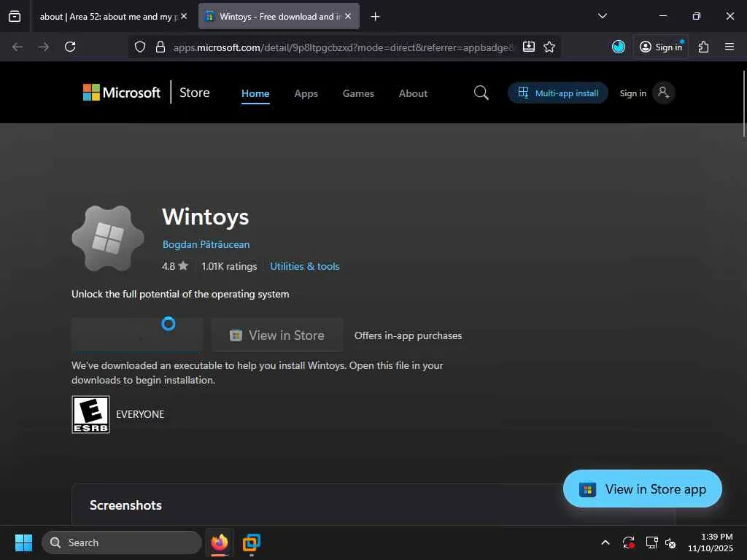This screenshot has width=747, height=560.
Task: Open VirtualBox icon in taskbar
Action: pos(251,542)
